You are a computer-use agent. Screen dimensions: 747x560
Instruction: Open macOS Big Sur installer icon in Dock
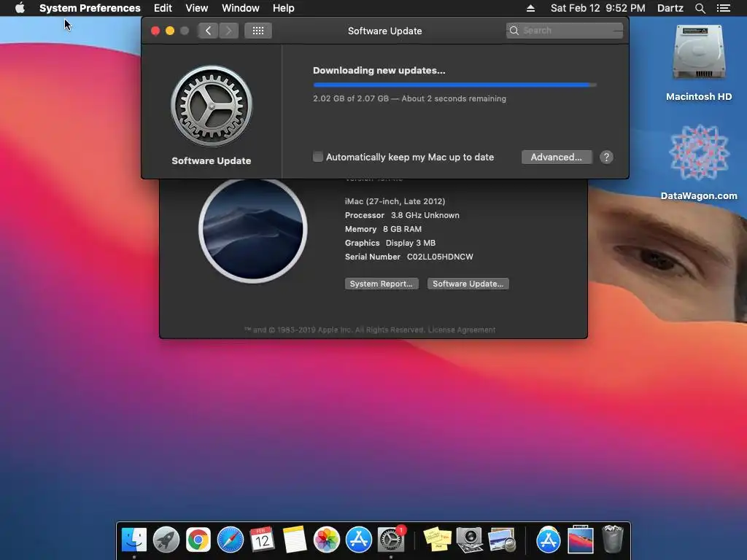click(x=580, y=540)
